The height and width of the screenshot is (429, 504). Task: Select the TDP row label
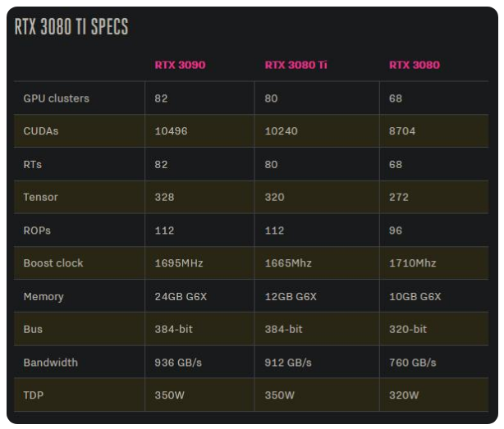(x=34, y=395)
